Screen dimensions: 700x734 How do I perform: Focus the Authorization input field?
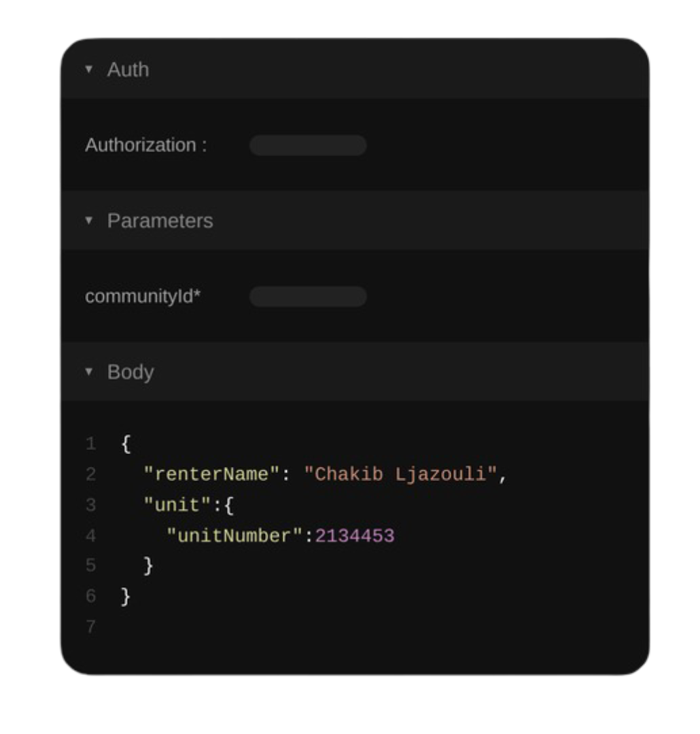pos(308,145)
